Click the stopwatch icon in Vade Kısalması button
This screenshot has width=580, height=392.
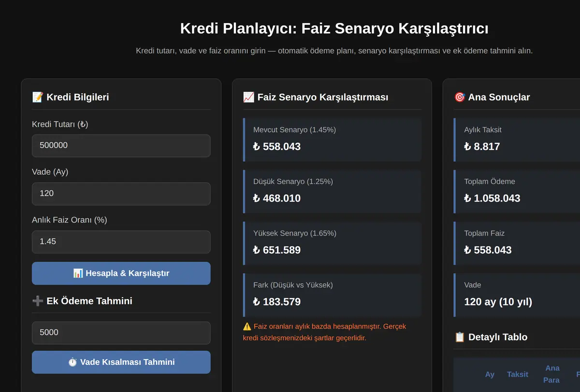(x=72, y=362)
